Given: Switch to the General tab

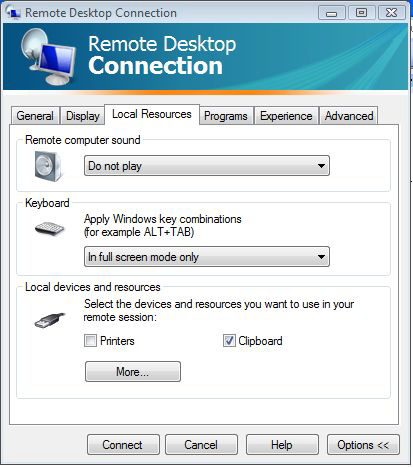Looking at the screenshot, I should [35, 116].
